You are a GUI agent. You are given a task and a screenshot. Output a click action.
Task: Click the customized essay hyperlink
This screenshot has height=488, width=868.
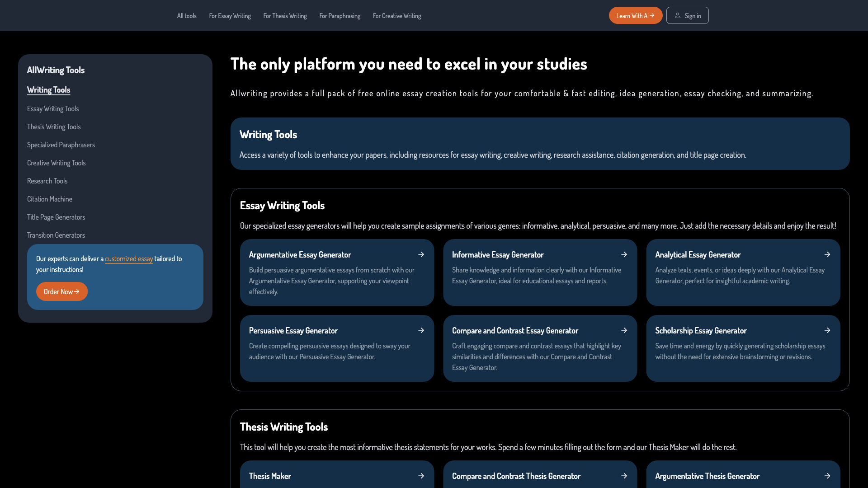pyautogui.click(x=129, y=258)
